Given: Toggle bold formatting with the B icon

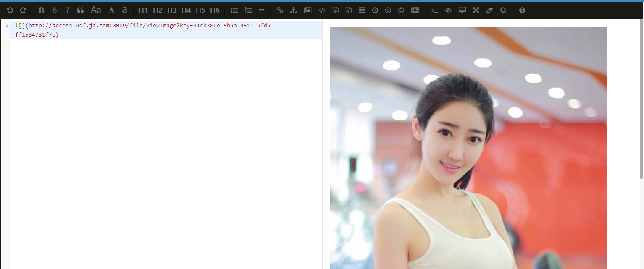Looking at the screenshot, I should (41, 10).
